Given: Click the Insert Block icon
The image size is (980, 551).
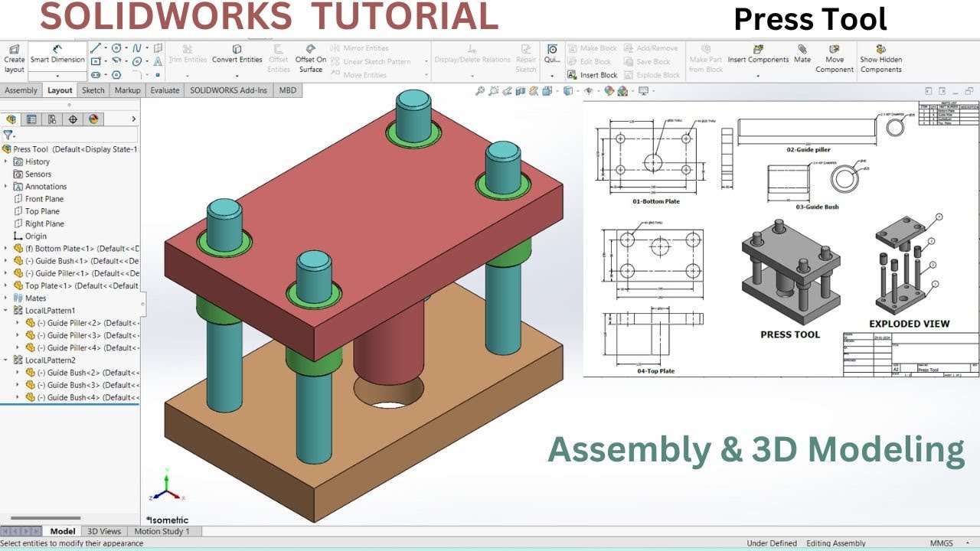Looking at the screenshot, I should tap(572, 75).
